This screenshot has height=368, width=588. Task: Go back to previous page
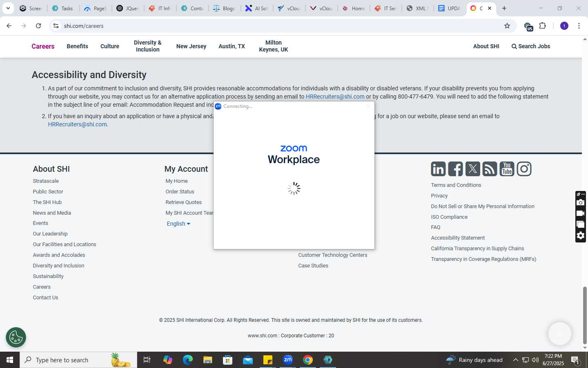pyautogui.click(x=9, y=26)
